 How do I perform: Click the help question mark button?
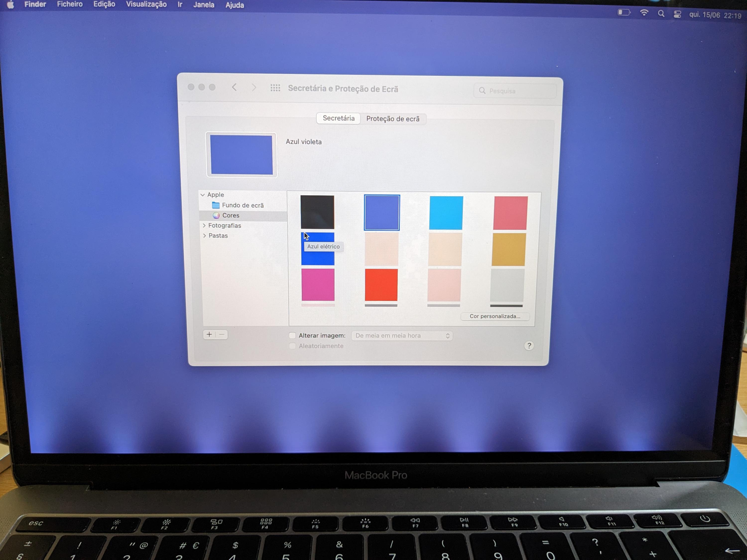pos(529,346)
